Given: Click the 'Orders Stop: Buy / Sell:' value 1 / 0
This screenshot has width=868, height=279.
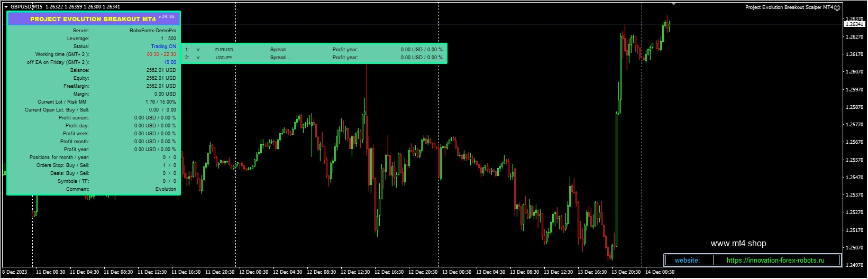Looking at the screenshot, I should (x=169, y=165).
